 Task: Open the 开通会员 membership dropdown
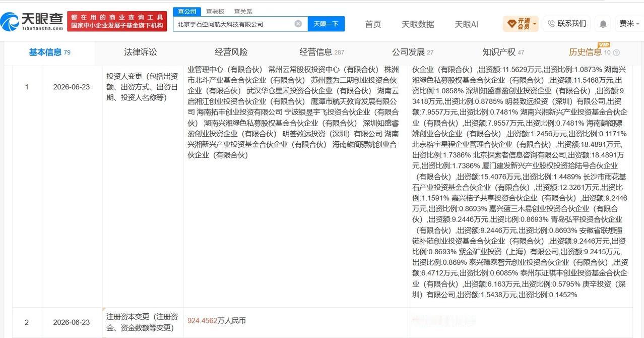[x=521, y=24]
